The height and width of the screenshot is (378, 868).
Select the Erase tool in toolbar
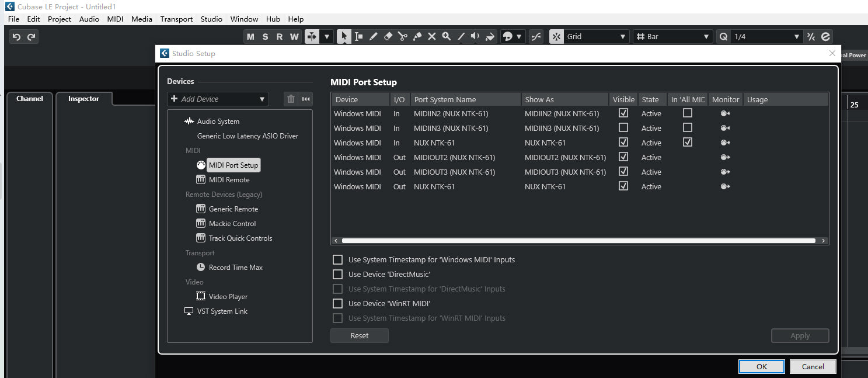click(388, 36)
